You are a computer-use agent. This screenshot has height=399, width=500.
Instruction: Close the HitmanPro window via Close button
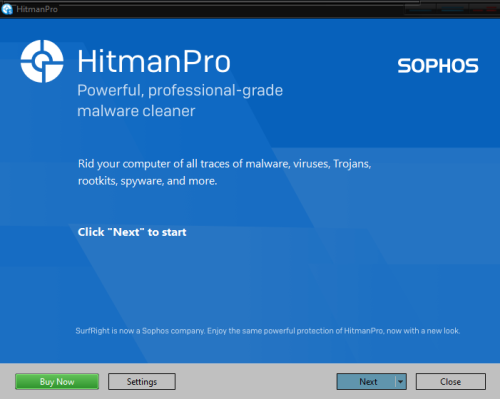(x=451, y=382)
